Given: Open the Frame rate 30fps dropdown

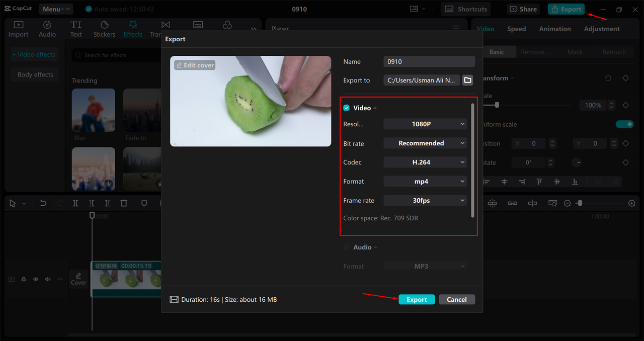Looking at the screenshot, I should pyautogui.click(x=425, y=200).
